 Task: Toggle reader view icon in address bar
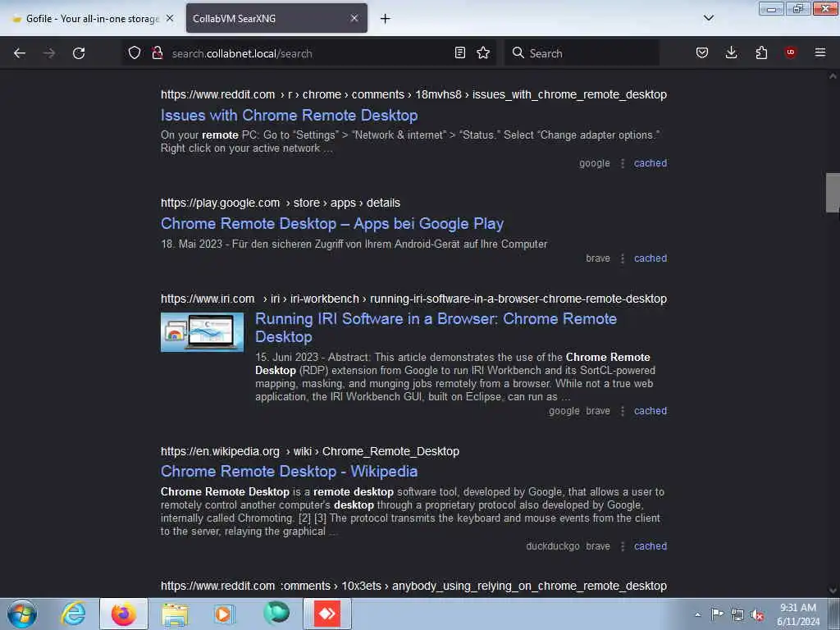pyautogui.click(x=459, y=52)
